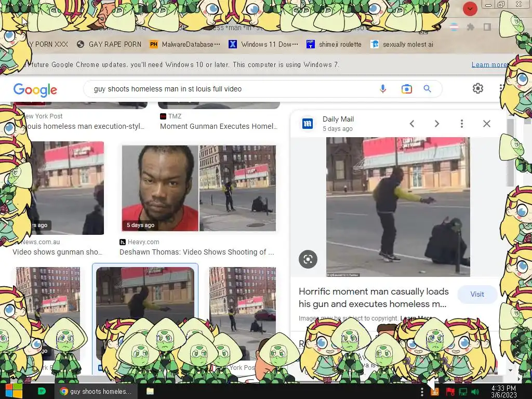Image resolution: width=532 pixels, height=399 pixels.
Task: Click the '5 days ago' text under Daily Mail
Action: [x=338, y=129]
